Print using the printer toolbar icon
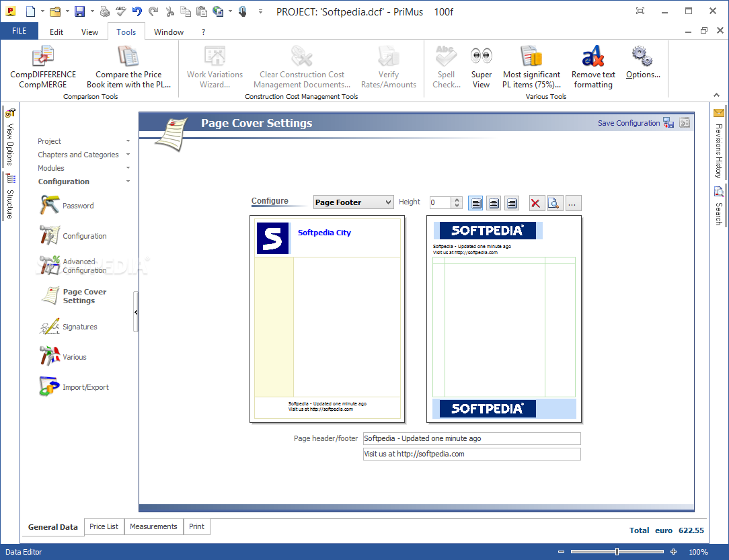 [x=105, y=11]
